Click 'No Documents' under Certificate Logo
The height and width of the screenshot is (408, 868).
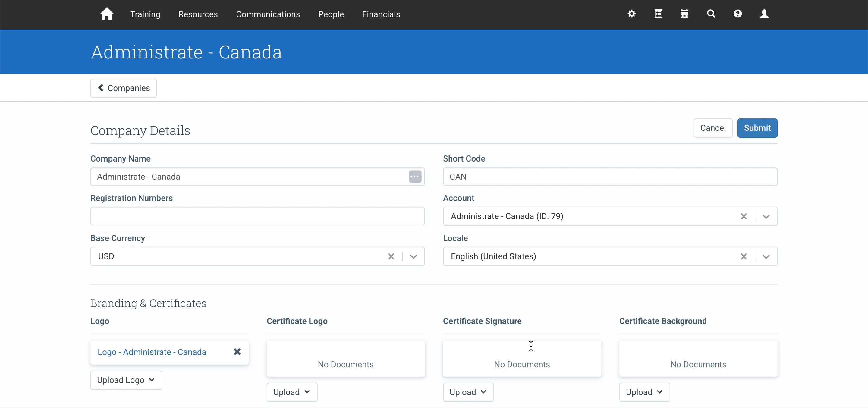tap(345, 365)
